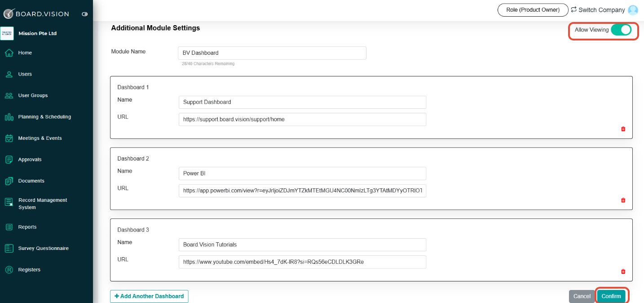The width and height of the screenshot is (644, 303).
Task: Click the Module Name field
Action: [x=272, y=53]
